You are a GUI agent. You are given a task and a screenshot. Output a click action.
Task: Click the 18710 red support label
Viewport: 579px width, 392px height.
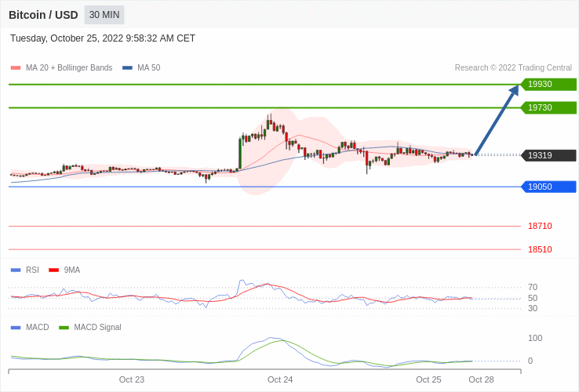[x=540, y=226]
